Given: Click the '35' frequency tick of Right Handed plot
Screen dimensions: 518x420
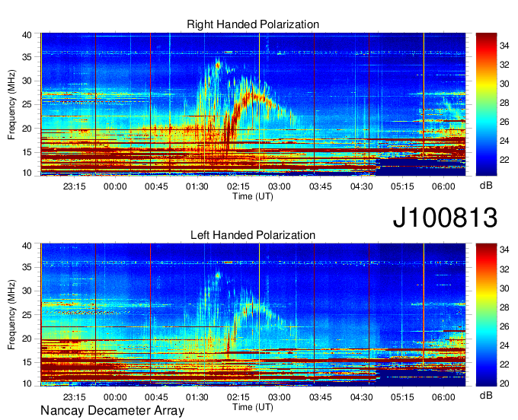Looking at the screenshot, I should tap(27, 57).
